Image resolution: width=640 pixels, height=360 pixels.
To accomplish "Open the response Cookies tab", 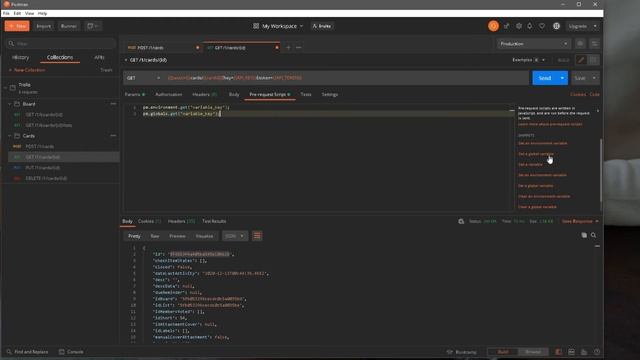I will click(x=149, y=221).
